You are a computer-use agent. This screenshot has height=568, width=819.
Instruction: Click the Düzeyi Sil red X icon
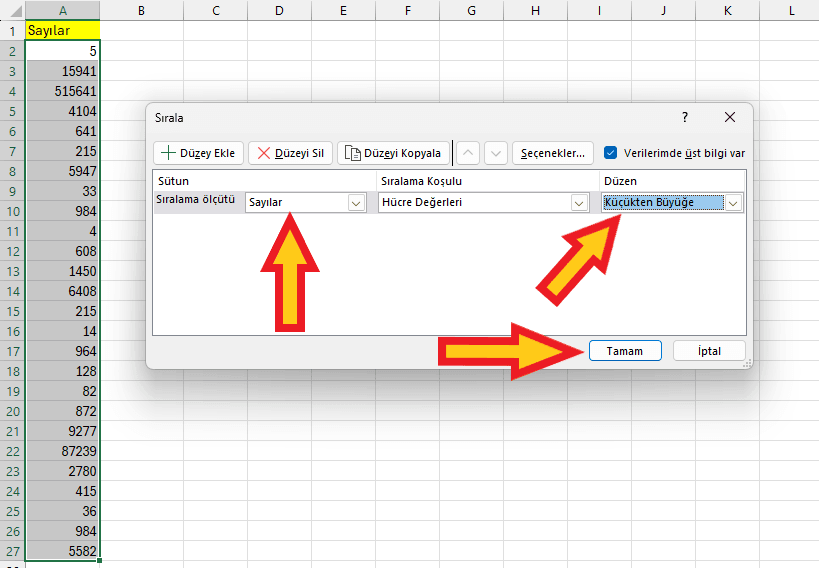pyautogui.click(x=264, y=153)
